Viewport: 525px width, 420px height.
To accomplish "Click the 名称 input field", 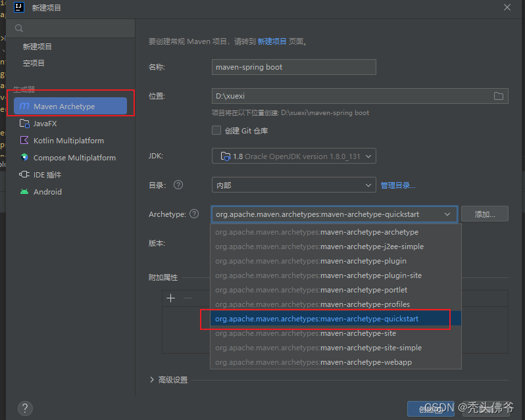I will pos(293,67).
